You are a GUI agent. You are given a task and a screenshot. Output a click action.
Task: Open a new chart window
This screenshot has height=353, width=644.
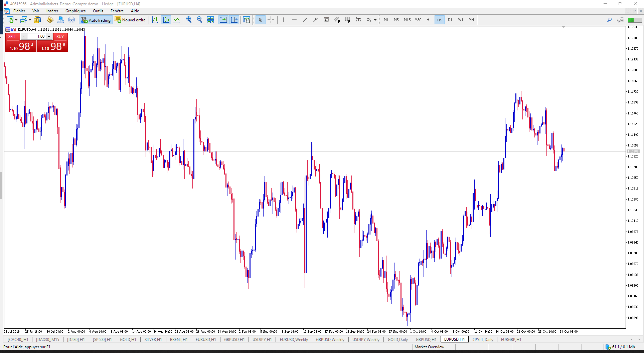[x=10, y=20]
